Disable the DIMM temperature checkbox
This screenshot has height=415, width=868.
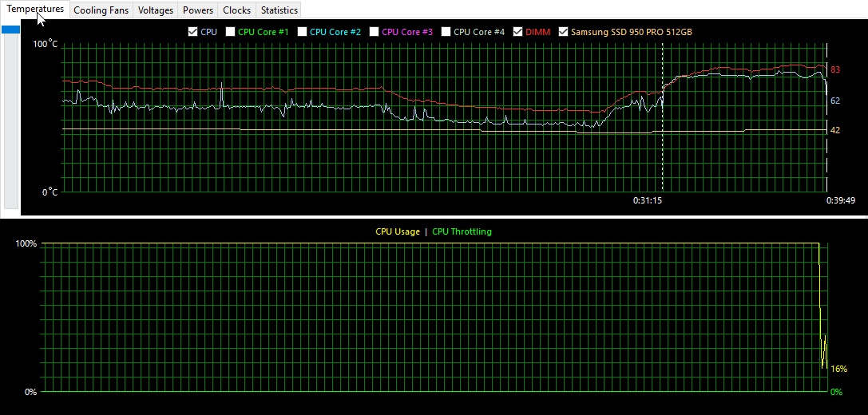[x=518, y=32]
